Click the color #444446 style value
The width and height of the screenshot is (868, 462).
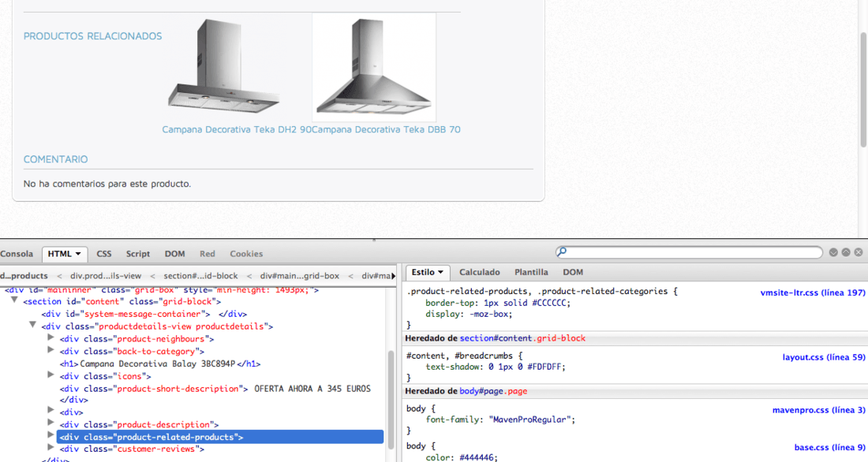[x=477, y=457]
